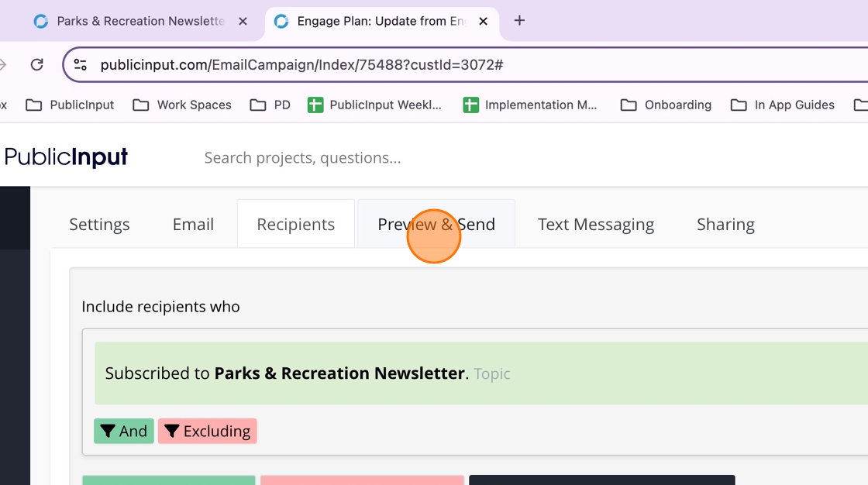Switch to the Settings tab
The image size is (868, 485).
pos(99,225)
